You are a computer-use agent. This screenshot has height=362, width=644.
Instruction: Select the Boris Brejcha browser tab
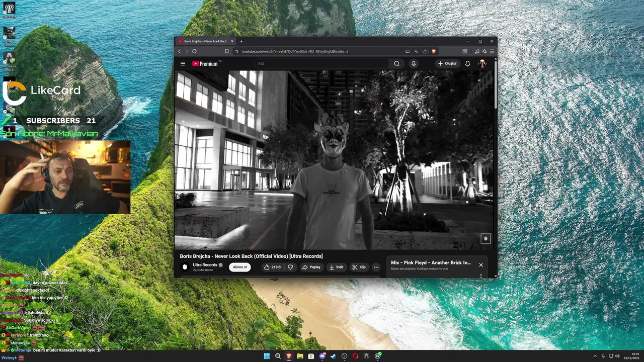click(206, 41)
